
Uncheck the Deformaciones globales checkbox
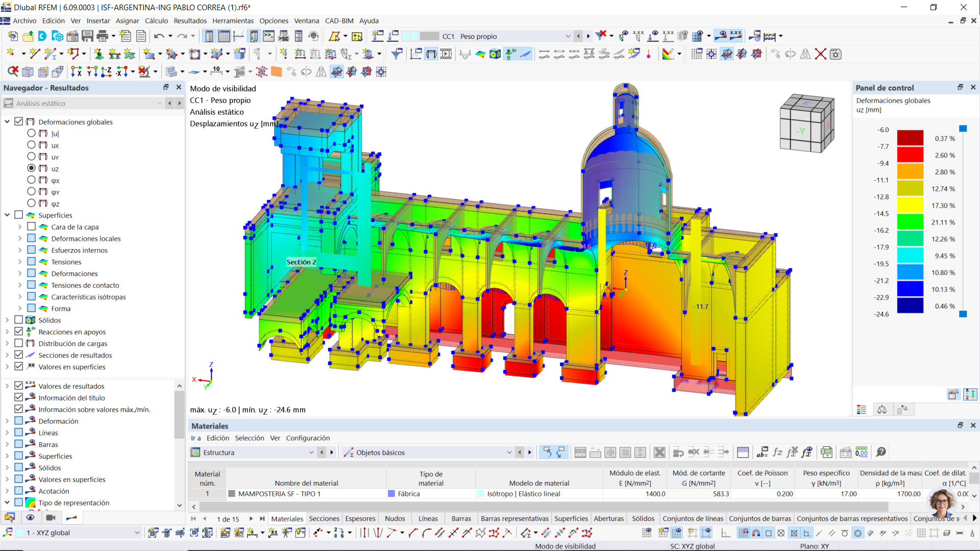click(x=18, y=121)
